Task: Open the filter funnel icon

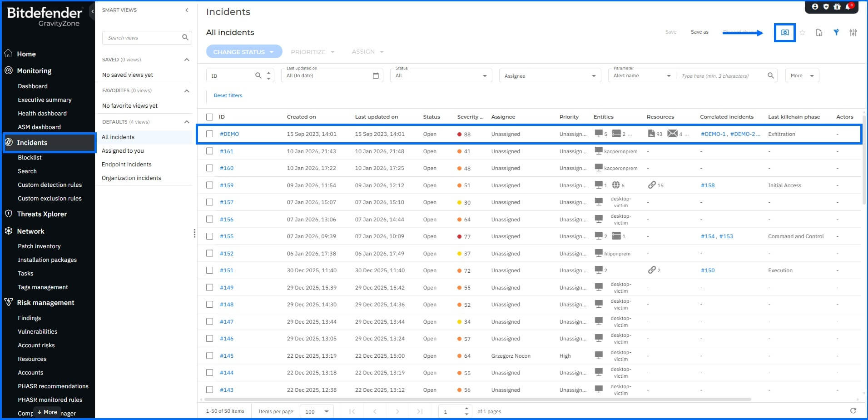Action: (836, 32)
